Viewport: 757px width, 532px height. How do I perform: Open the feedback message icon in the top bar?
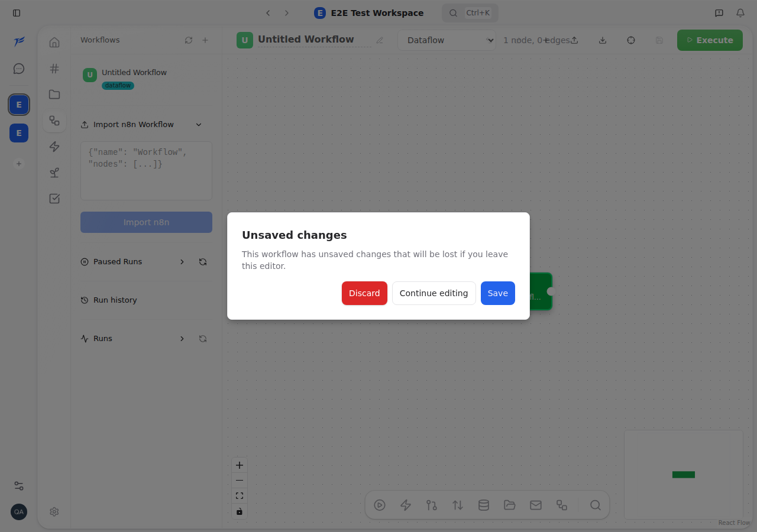pyautogui.click(x=719, y=13)
